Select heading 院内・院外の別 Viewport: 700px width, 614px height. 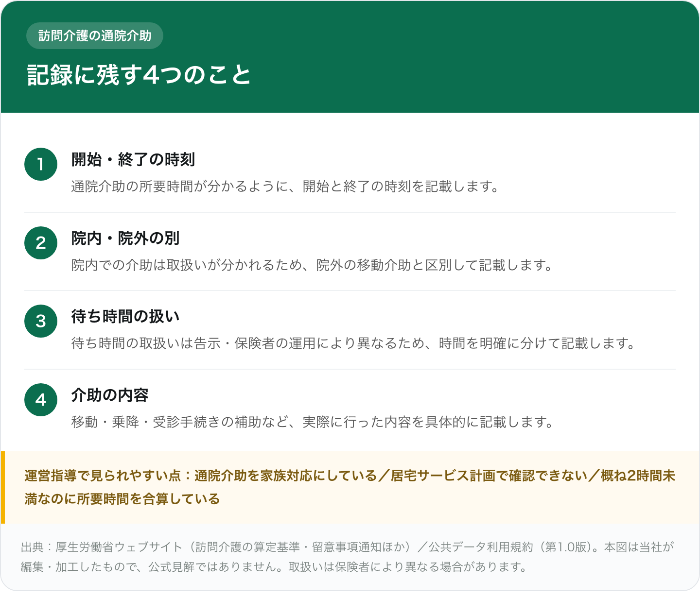pyautogui.click(x=125, y=238)
